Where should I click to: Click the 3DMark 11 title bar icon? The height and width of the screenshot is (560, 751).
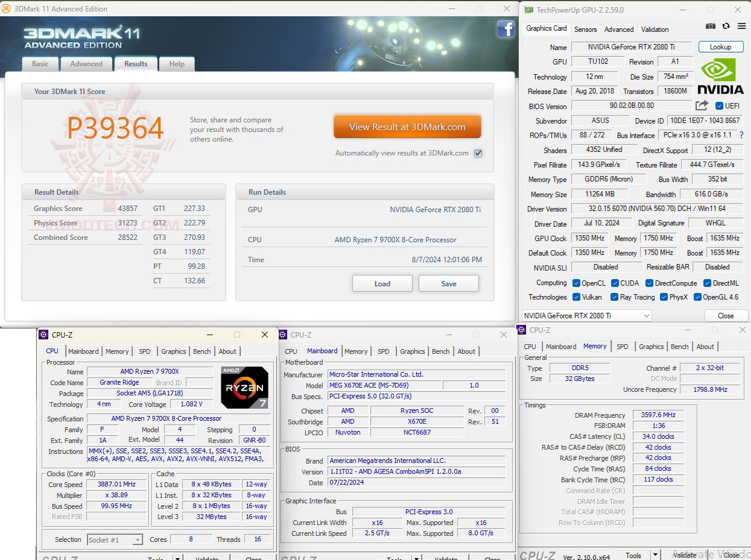[5, 8]
